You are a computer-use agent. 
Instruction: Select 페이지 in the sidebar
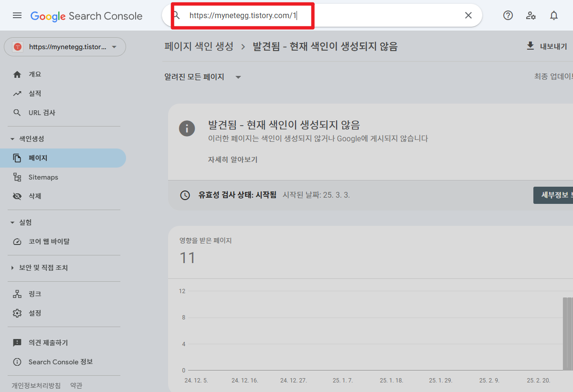coord(63,158)
